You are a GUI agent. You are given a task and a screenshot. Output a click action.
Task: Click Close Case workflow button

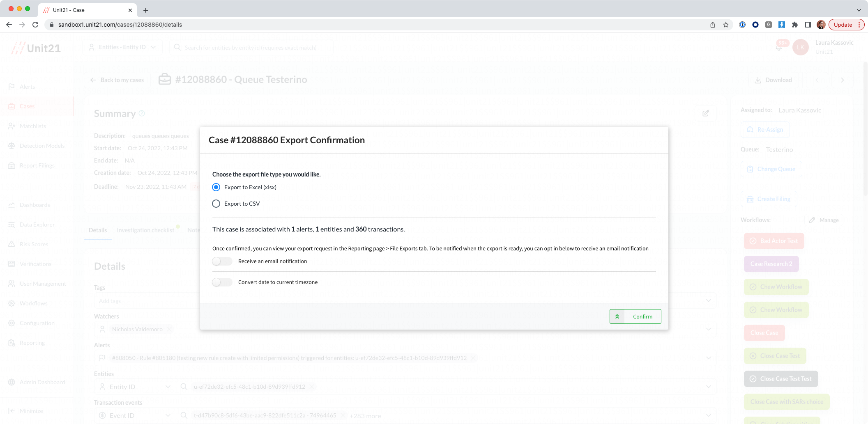click(764, 333)
